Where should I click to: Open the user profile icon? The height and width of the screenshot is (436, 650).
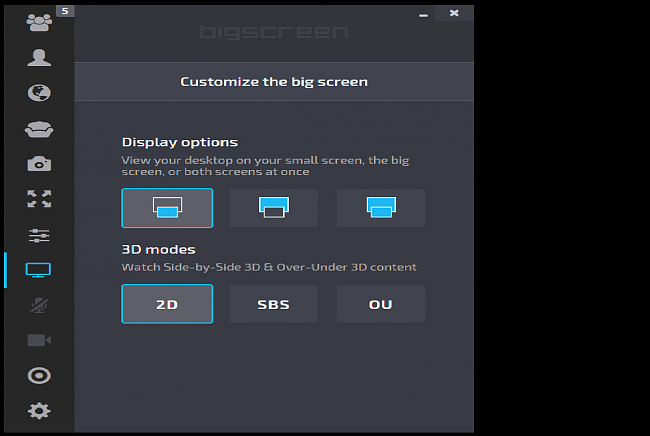38,57
